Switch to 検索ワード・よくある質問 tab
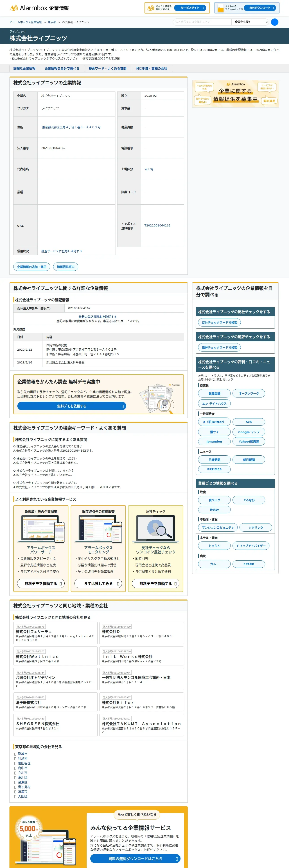 click(x=107, y=69)
